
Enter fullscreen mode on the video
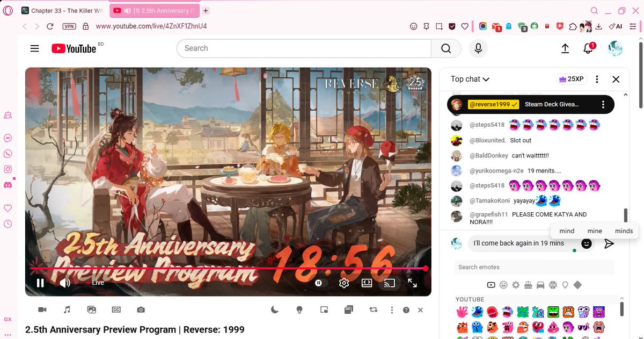tap(412, 283)
